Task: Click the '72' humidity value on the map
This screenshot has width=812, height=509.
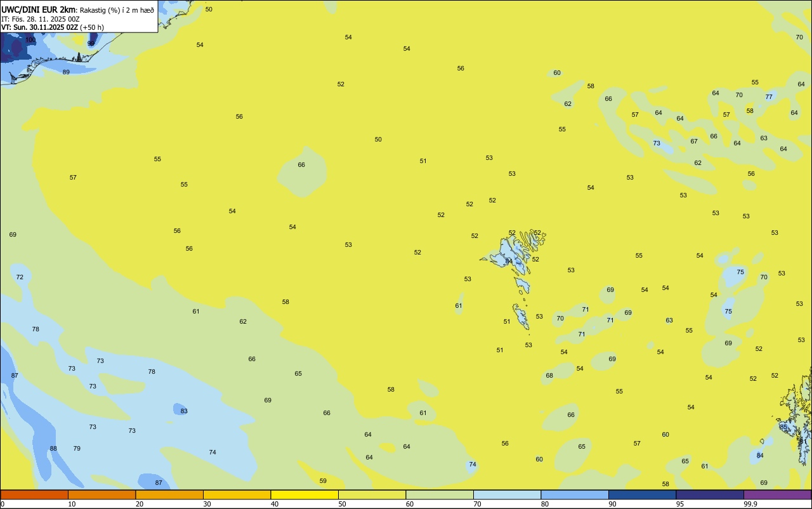Action: 20,277
